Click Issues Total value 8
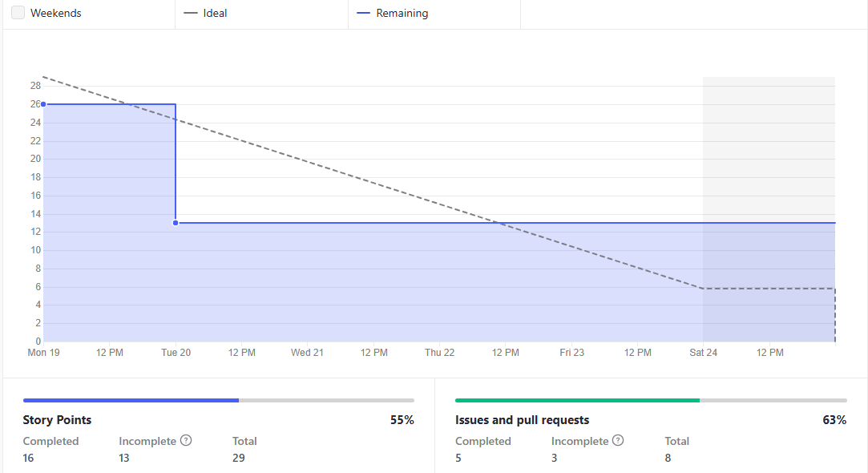This screenshot has width=868, height=473. 668,458
